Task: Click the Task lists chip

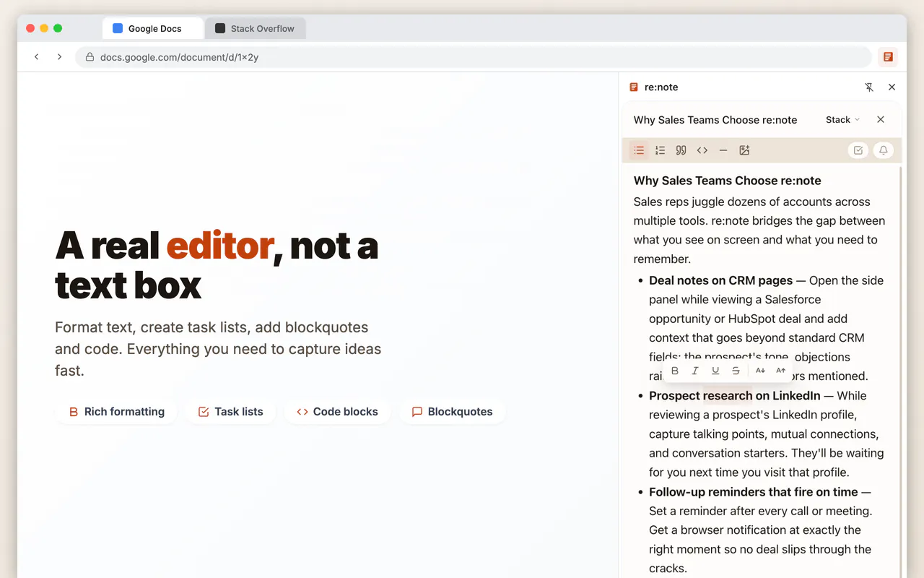Action: pos(230,412)
